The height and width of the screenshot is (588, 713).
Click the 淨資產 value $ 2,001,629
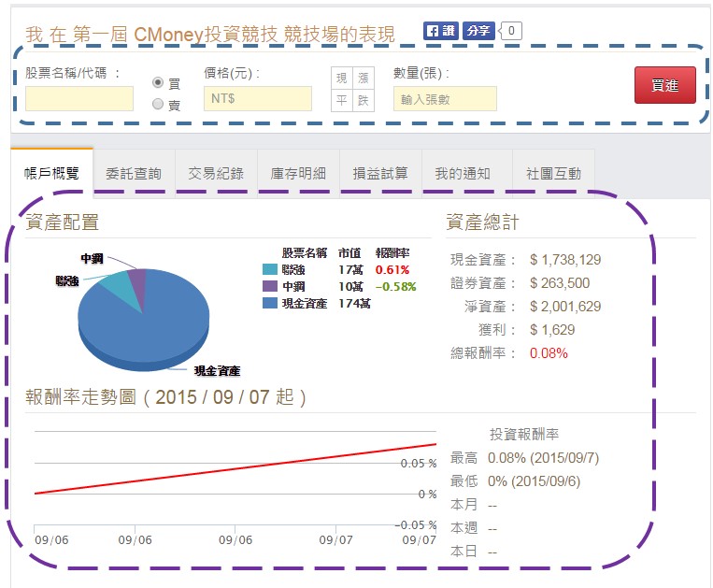(x=565, y=307)
